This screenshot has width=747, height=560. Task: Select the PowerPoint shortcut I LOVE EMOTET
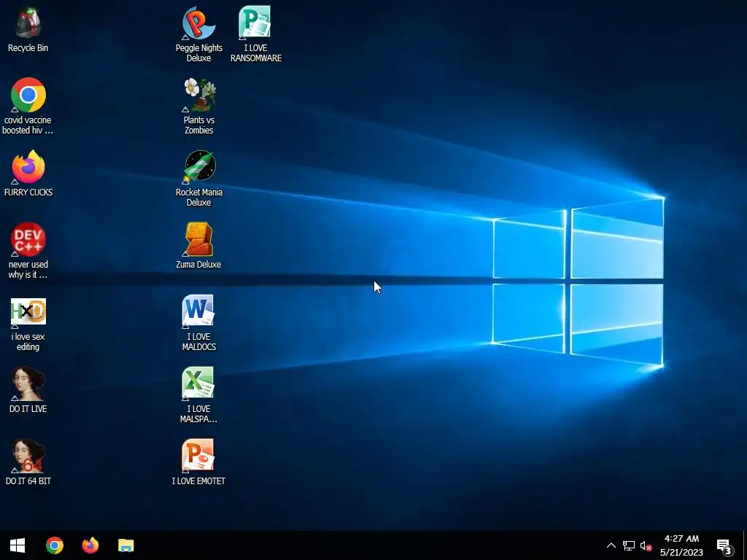[x=198, y=462]
